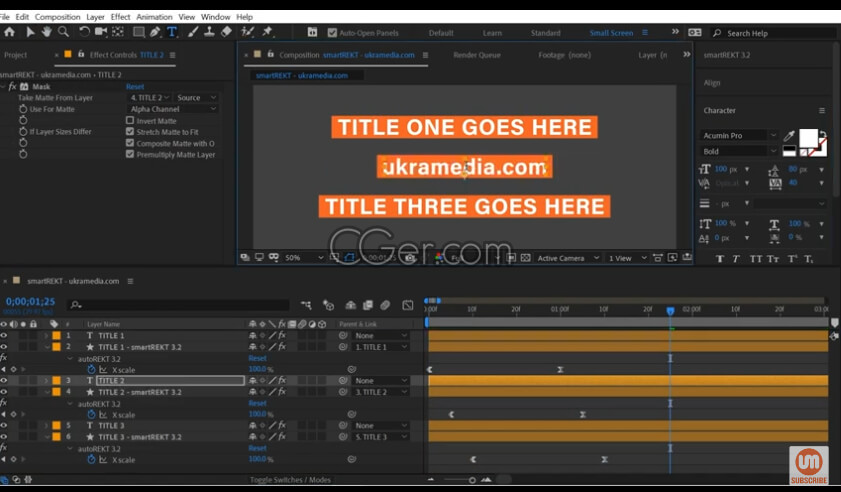Screen dimensions: 841x492
Task: Take a snapshot with camera icon
Action: coord(410,258)
